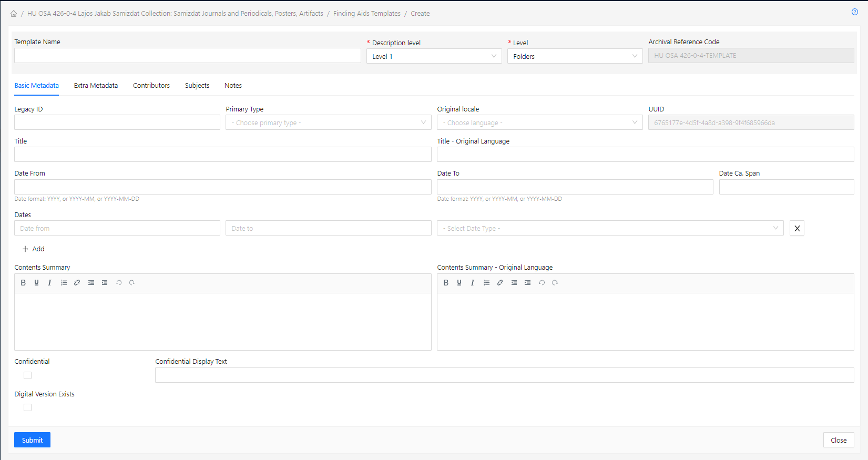Toggle italic in Contents Summary editor
Screen dimensions: 868x460
click(x=50, y=283)
